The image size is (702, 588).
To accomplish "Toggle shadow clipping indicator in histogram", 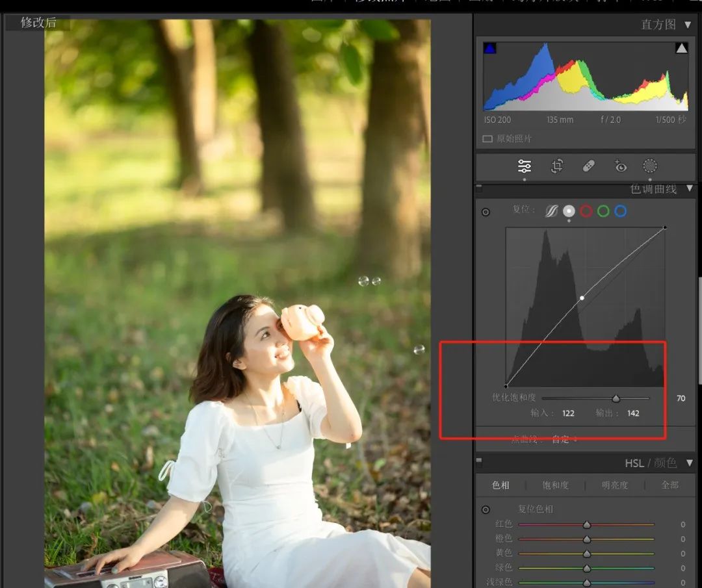I will [x=489, y=48].
